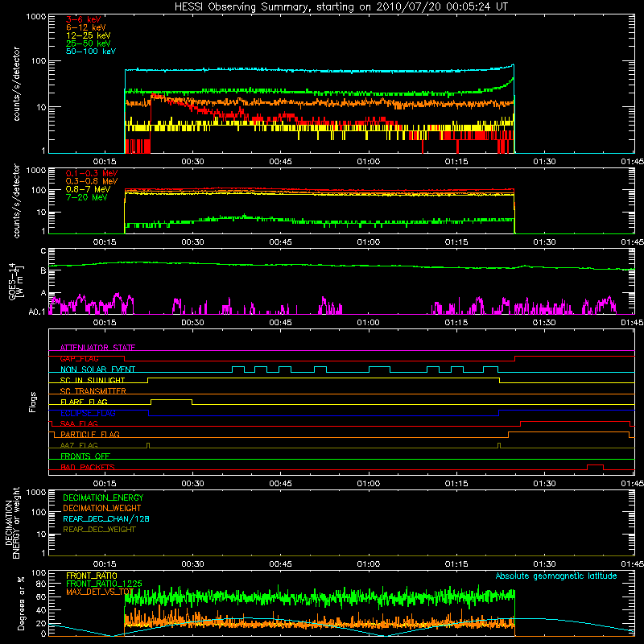Click the 0.8-7 MeV legend label
This screenshot has height=644, width=644.
[x=88, y=189]
